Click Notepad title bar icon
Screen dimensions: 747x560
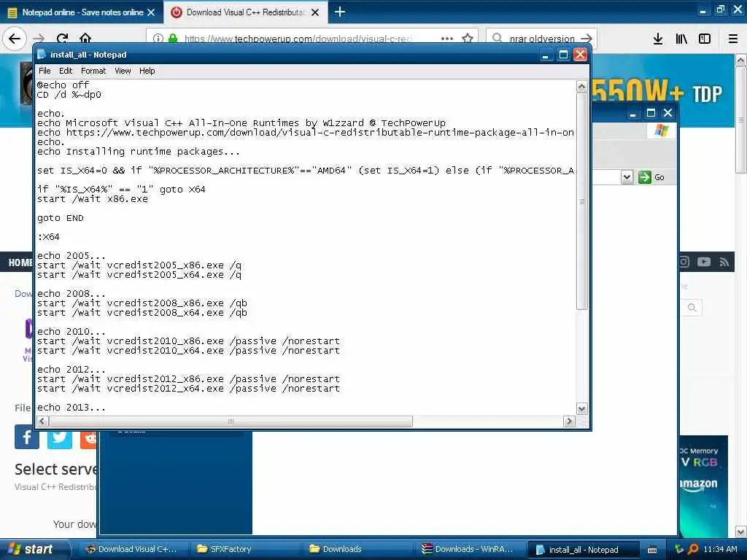(42, 54)
